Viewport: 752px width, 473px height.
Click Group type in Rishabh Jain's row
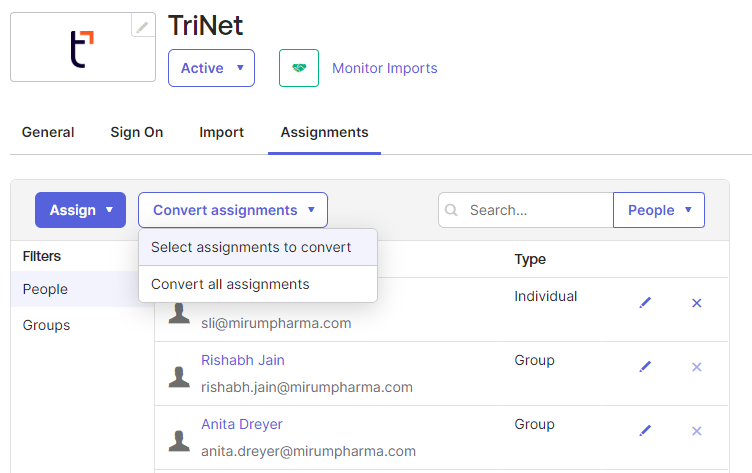coord(534,360)
